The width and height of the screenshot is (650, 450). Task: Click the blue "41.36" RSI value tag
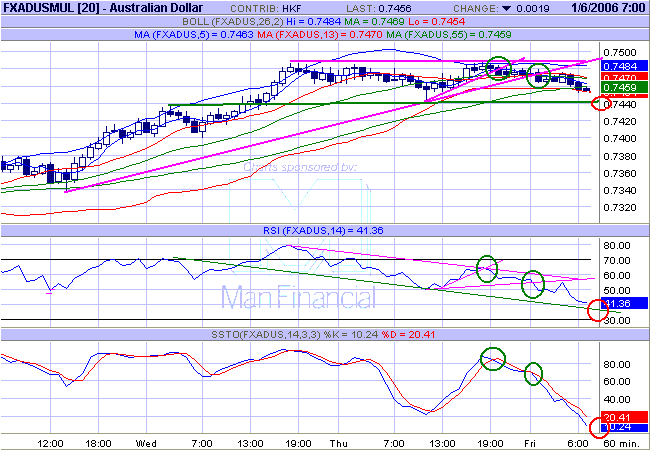625,303
